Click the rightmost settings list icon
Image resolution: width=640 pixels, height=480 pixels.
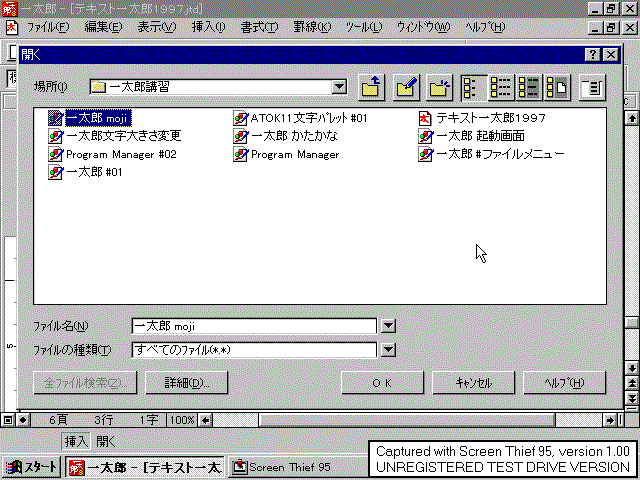tap(592, 87)
